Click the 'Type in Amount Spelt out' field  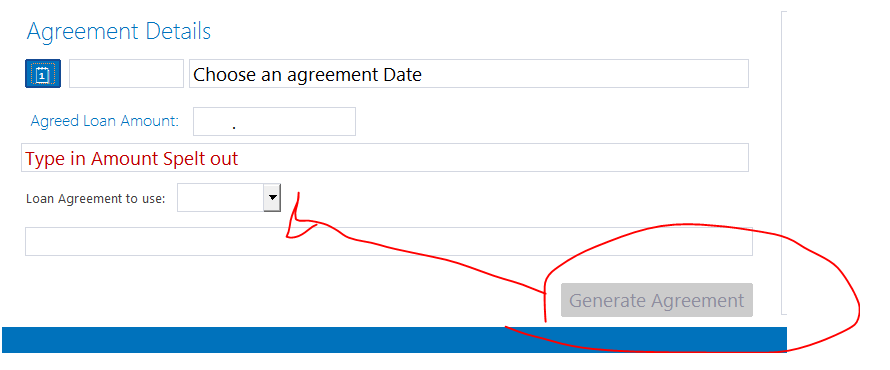point(385,157)
